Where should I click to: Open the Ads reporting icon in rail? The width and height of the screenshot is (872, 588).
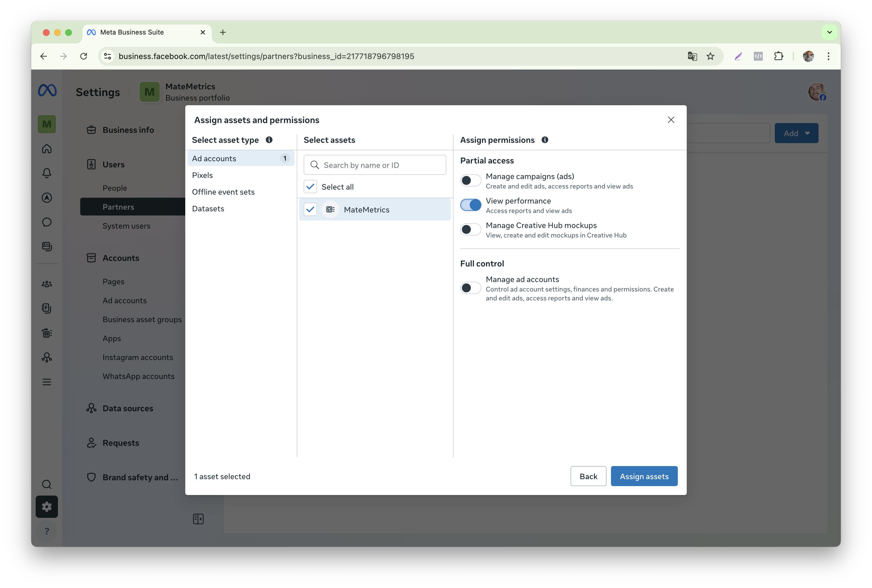pyautogui.click(x=47, y=333)
